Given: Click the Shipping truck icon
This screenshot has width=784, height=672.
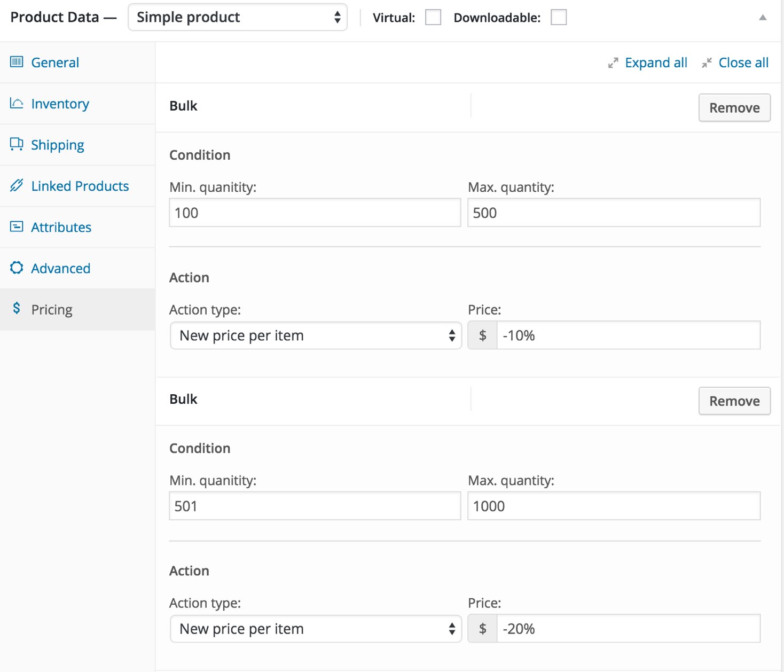Looking at the screenshot, I should click(17, 144).
